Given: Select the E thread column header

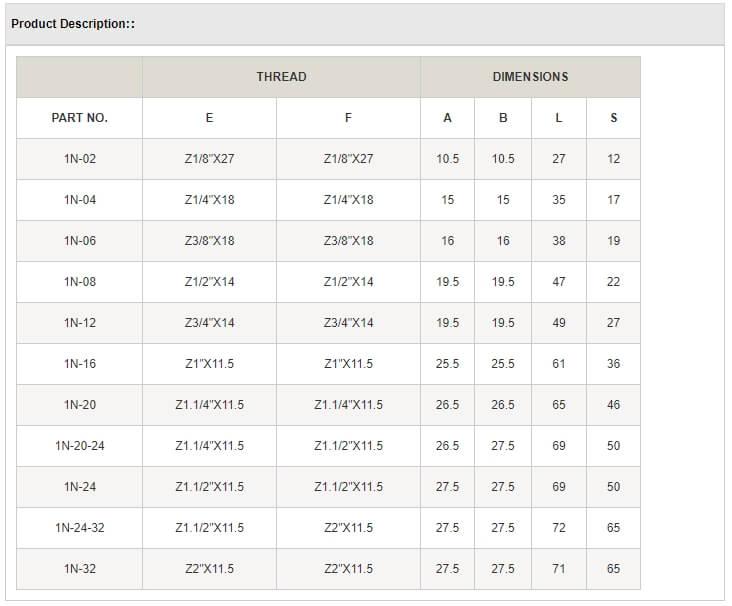Looking at the screenshot, I should click(209, 118).
